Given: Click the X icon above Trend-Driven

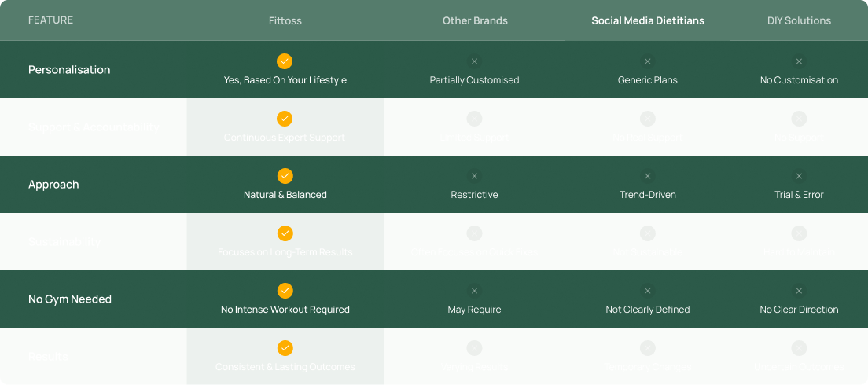Looking at the screenshot, I should (648, 176).
